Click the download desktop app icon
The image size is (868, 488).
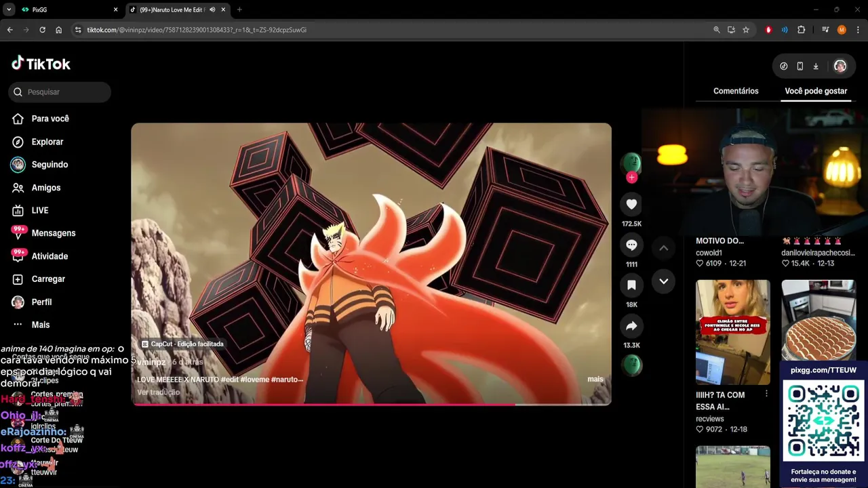click(816, 66)
